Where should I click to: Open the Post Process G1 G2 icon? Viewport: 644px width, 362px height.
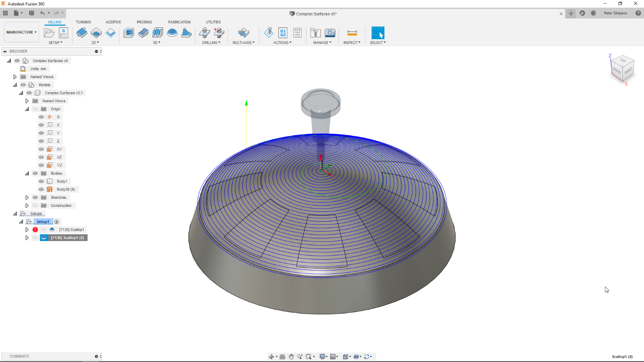pos(283,32)
